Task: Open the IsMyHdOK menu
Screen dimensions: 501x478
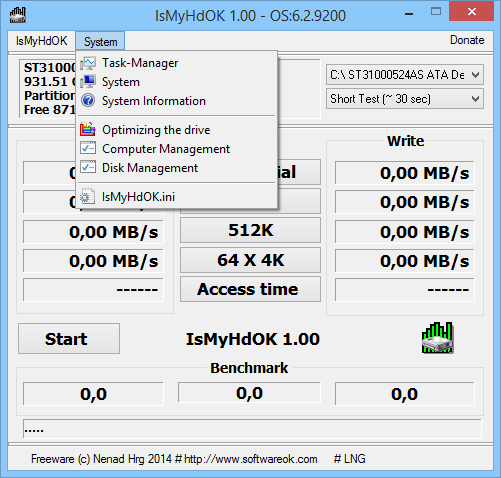Action: [x=42, y=41]
